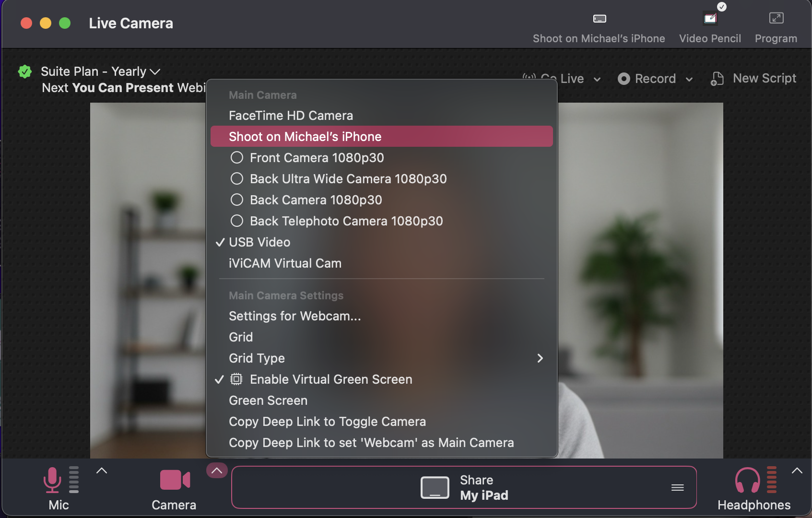Click the green verified badge icon

point(25,72)
